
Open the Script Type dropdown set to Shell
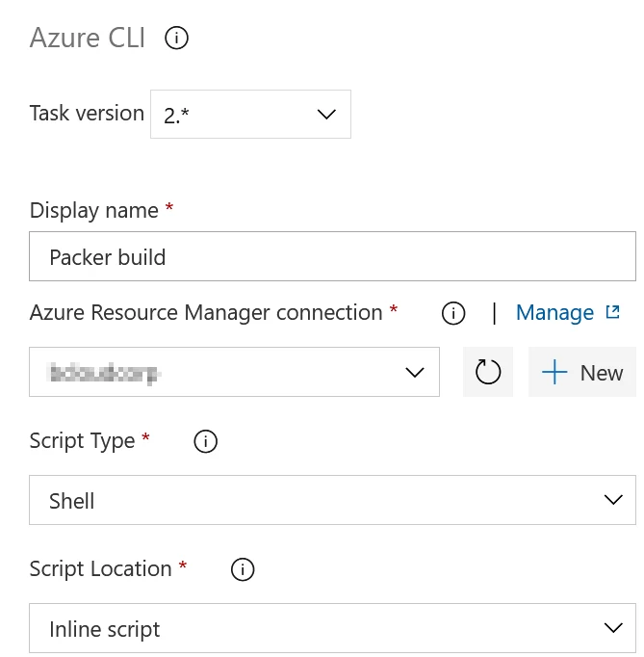332,500
